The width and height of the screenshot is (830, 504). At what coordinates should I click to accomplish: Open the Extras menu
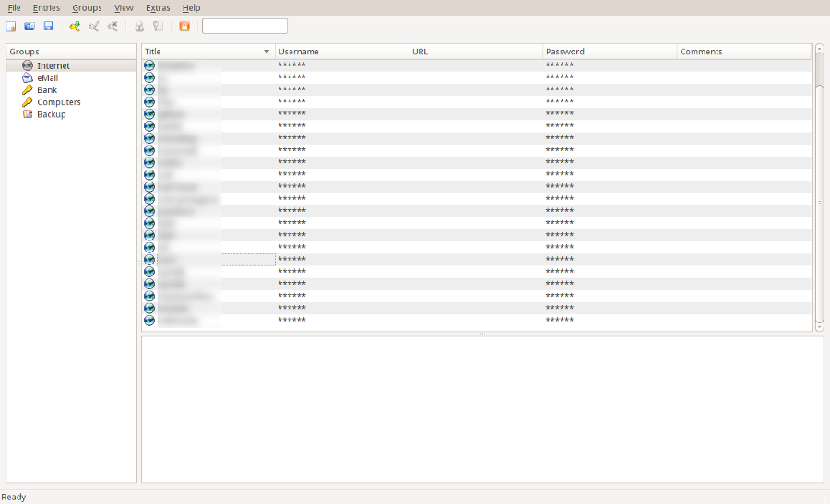tap(158, 7)
